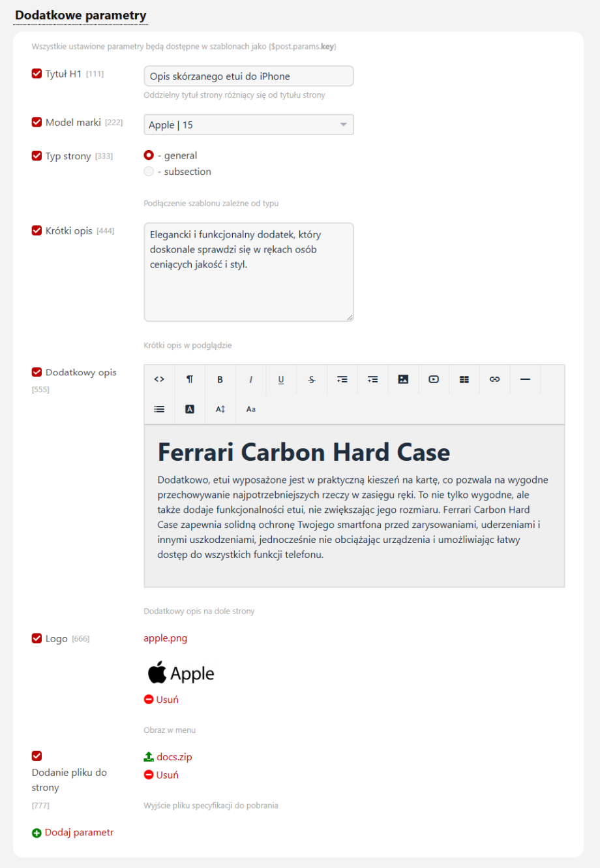Add a hyperlink with link icon

(494, 379)
